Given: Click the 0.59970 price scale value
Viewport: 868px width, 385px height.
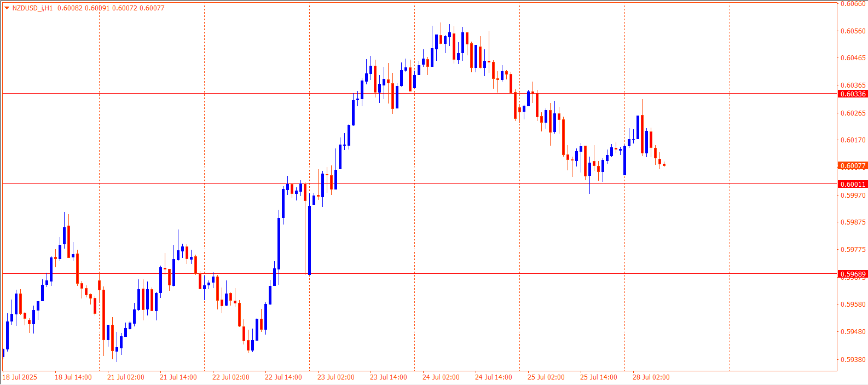Looking at the screenshot, I should (x=853, y=196).
